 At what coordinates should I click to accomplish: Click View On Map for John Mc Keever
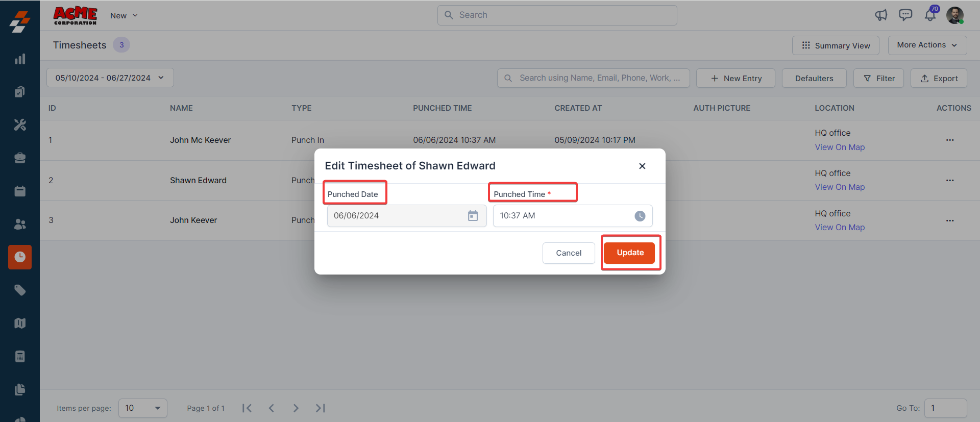840,147
